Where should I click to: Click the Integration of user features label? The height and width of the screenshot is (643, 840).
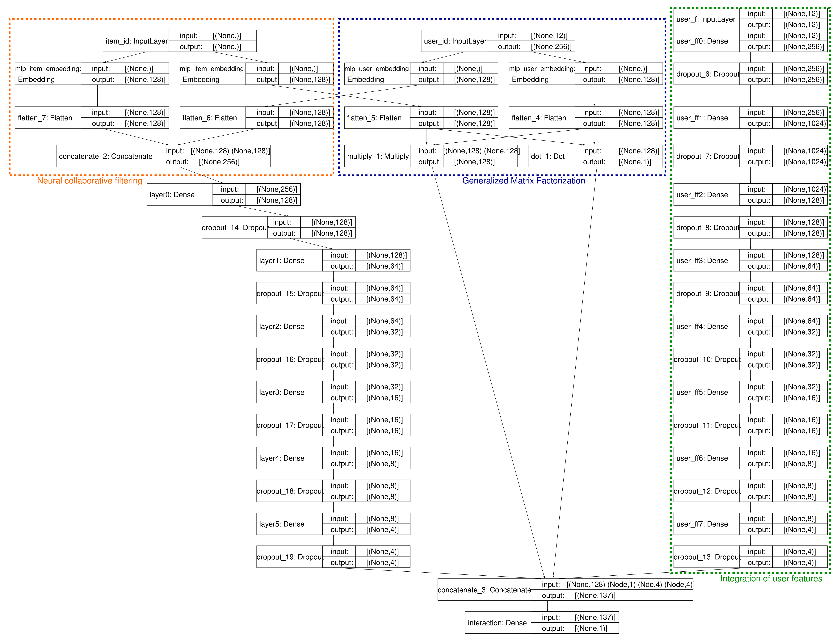tap(771, 578)
